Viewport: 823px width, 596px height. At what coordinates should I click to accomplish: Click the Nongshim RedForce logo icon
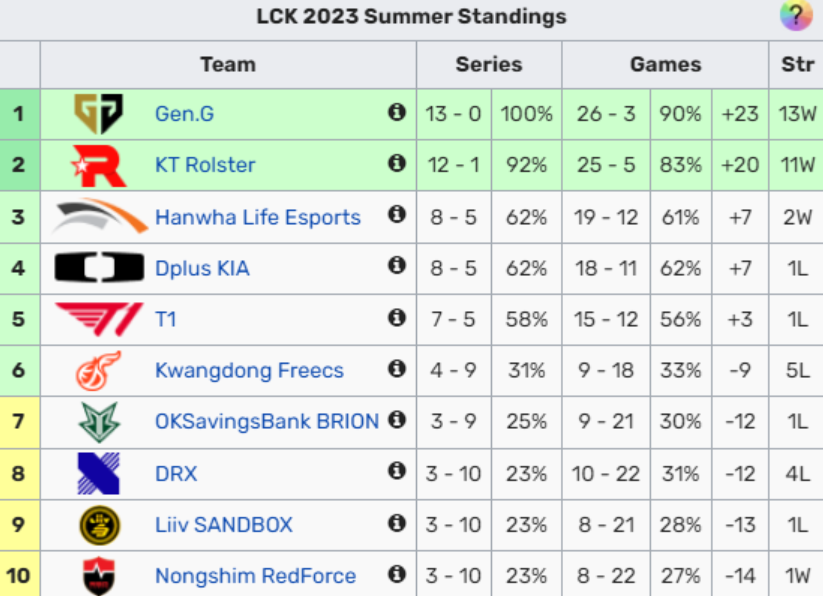[x=98, y=576]
